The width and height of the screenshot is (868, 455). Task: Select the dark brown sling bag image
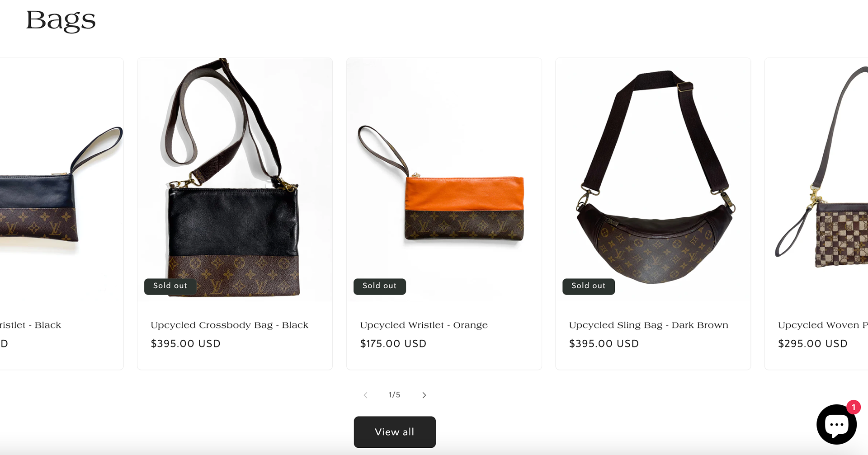653,180
